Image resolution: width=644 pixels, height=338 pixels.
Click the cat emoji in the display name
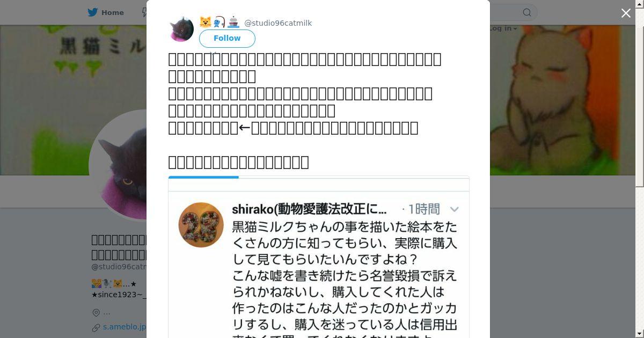205,23
